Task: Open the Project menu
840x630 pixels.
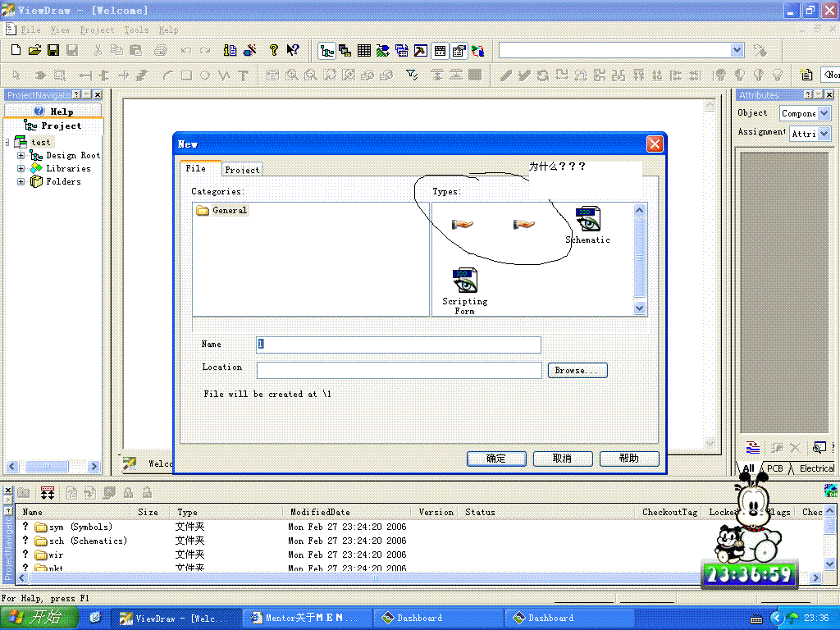Action: 97,30
